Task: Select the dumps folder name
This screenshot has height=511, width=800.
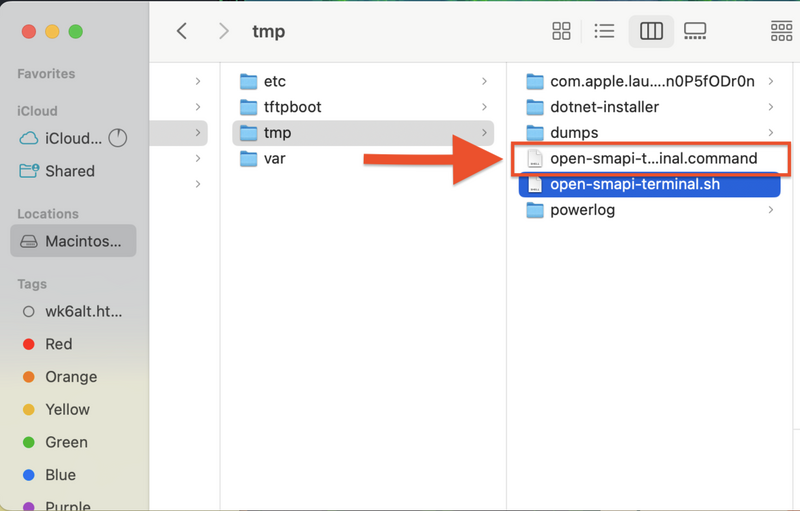Action: 574,133
